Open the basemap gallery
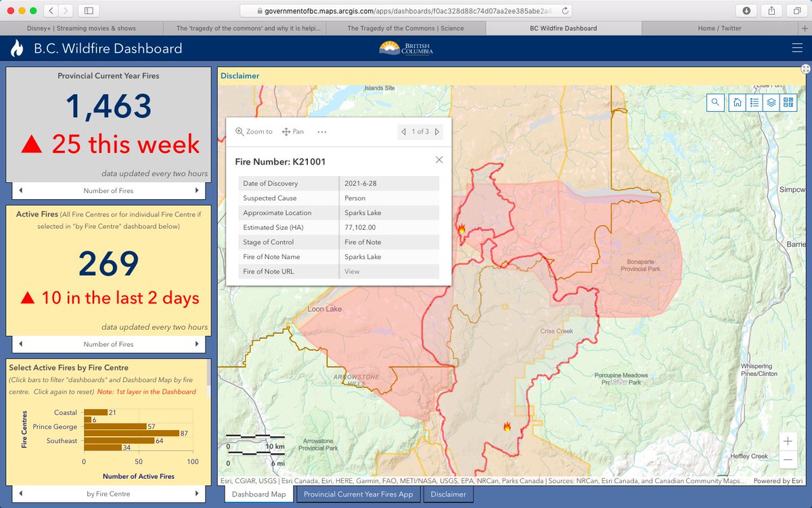The width and height of the screenshot is (812, 508). 788,102
